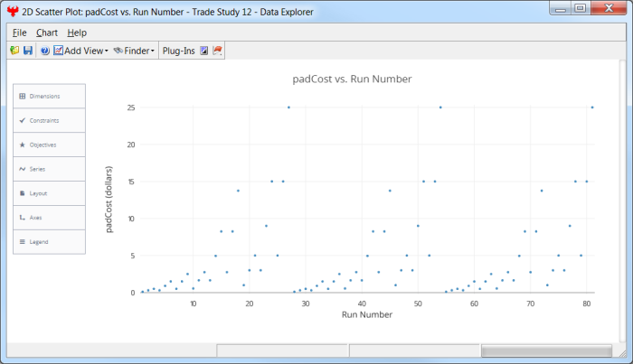Show the Legend settings section
This screenshot has width=633, height=364.
(x=50, y=242)
